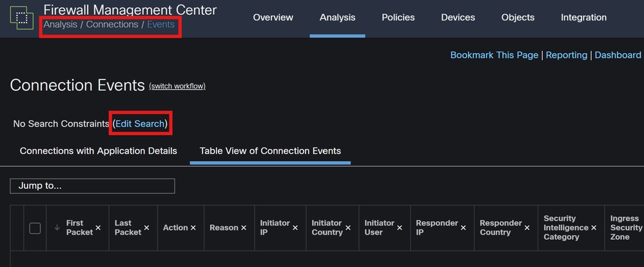
Task: Open the Overview menu
Action: click(273, 17)
